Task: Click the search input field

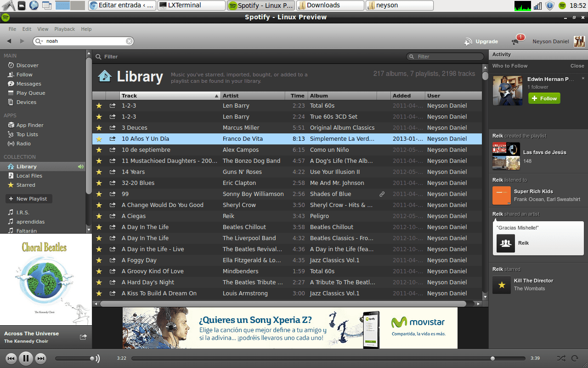Action: pyautogui.click(x=83, y=41)
